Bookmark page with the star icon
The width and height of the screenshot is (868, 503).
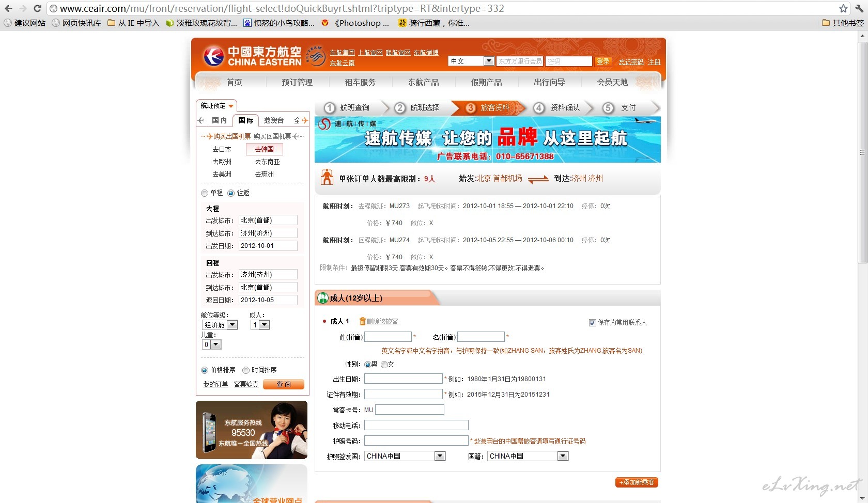[843, 8]
